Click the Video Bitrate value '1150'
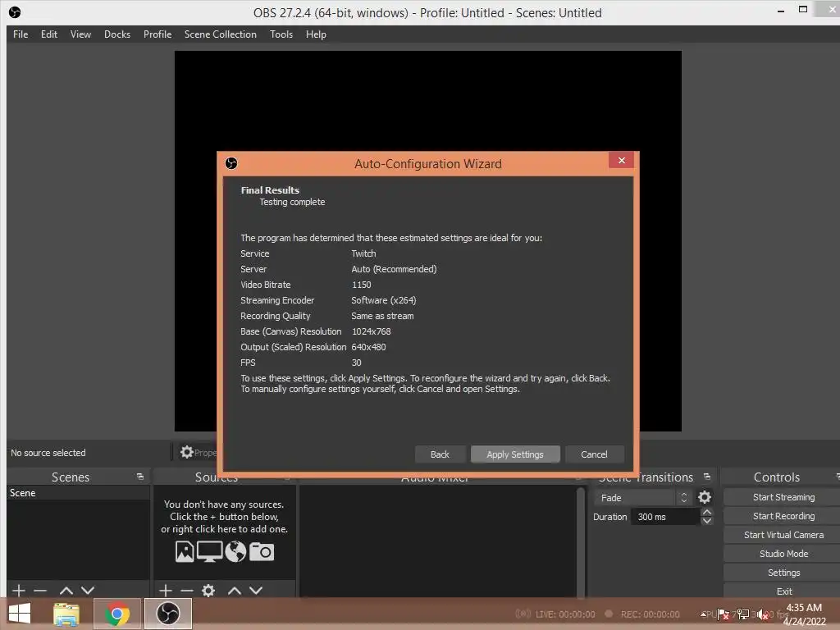This screenshot has width=840, height=630. pyautogui.click(x=361, y=285)
